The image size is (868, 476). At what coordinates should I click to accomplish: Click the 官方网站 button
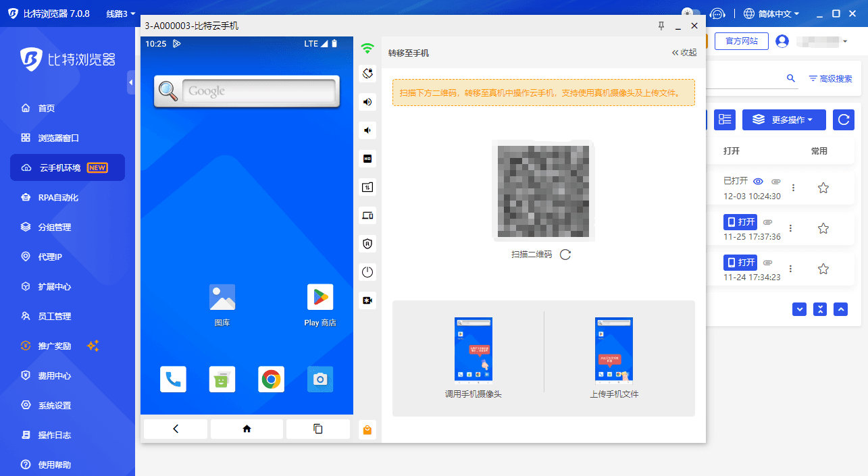(741, 41)
